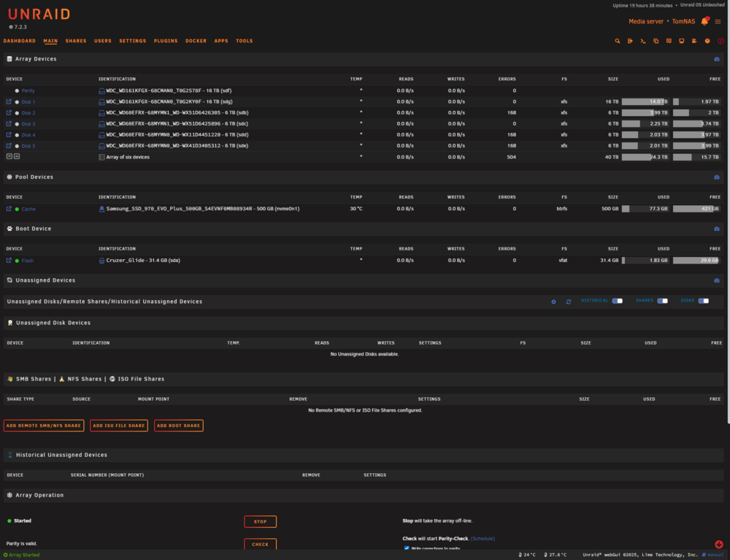The image size is (730, 560).
Task: Click the Samsung SSD identification icon
Action: [x=101, y=209]
